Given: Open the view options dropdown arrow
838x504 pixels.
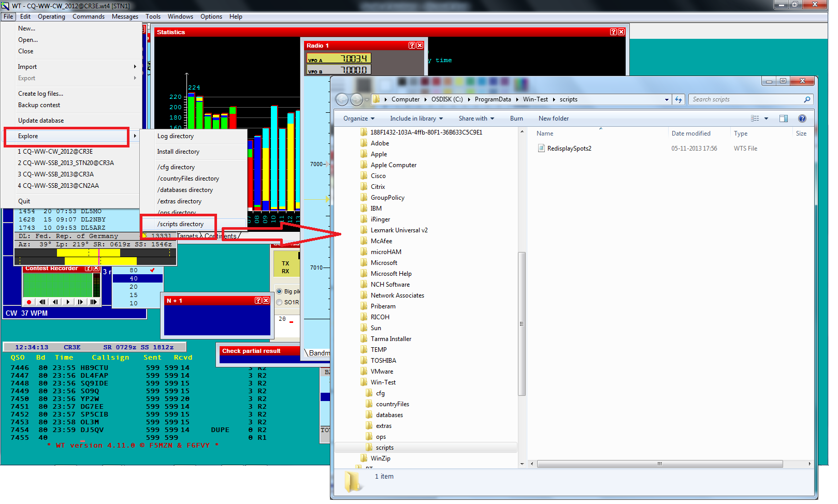Looking at the screenshot, I should coord(766,118).
